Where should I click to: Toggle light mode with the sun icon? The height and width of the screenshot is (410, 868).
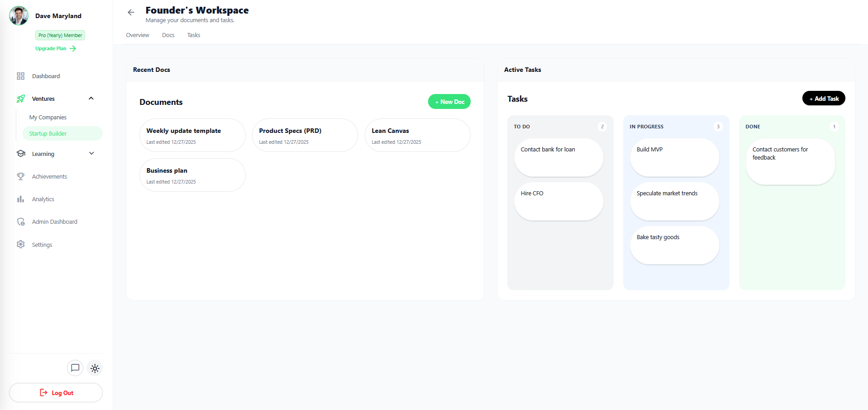pos(95,368)
